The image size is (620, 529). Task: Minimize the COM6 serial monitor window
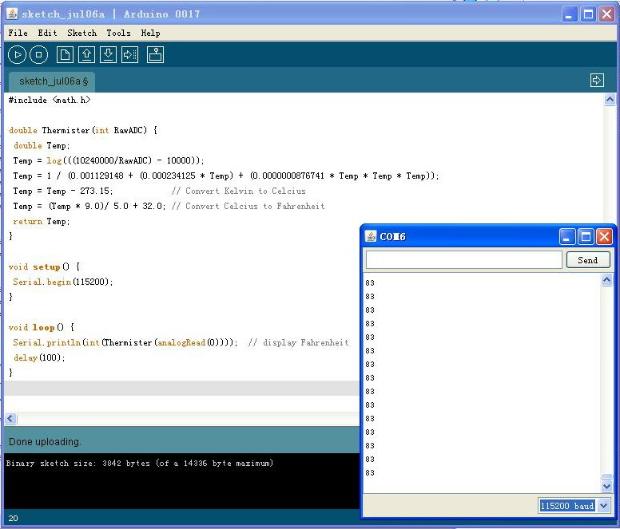[x=567, y=237]
